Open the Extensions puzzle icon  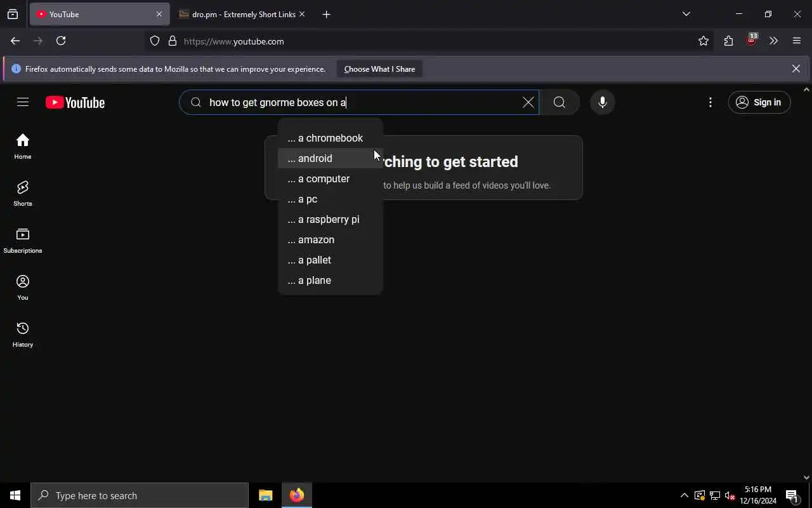(728, 41)
